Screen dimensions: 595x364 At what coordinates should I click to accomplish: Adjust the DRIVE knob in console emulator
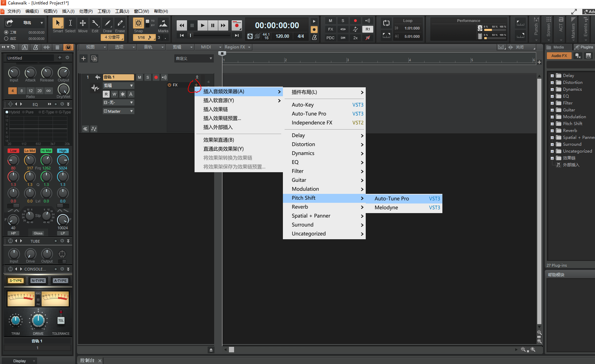[x=38, y=320]
